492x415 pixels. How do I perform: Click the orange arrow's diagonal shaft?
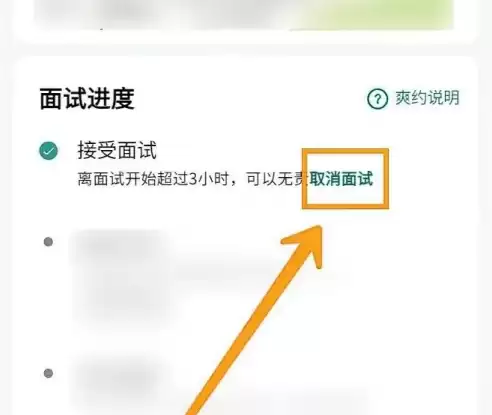pos(247,333)
